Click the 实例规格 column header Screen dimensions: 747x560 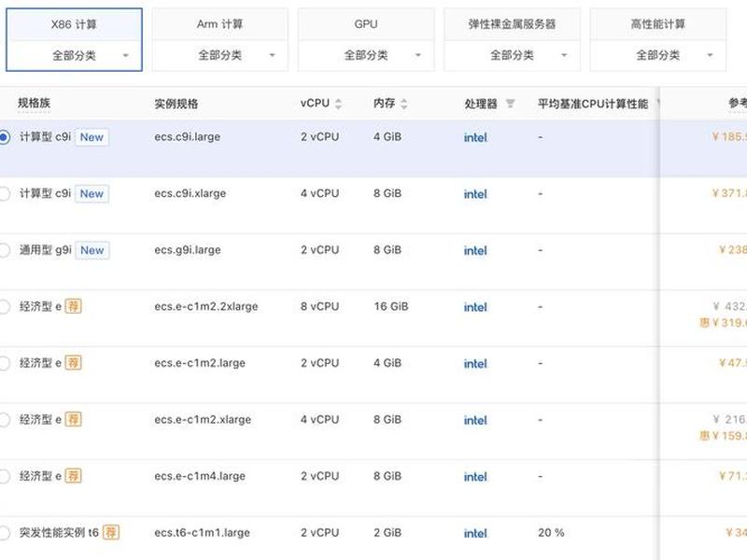[x=176, y=104]
